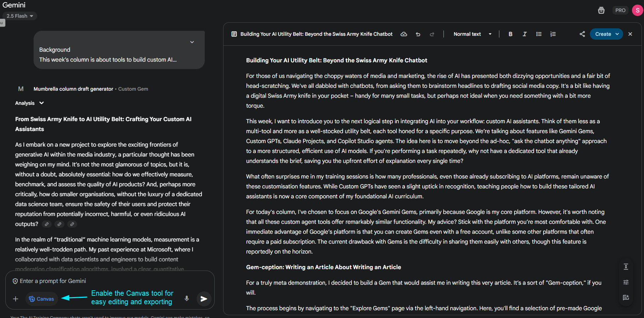644x318 pixels.
Task: Close the canvas panel
Action: 630,34
